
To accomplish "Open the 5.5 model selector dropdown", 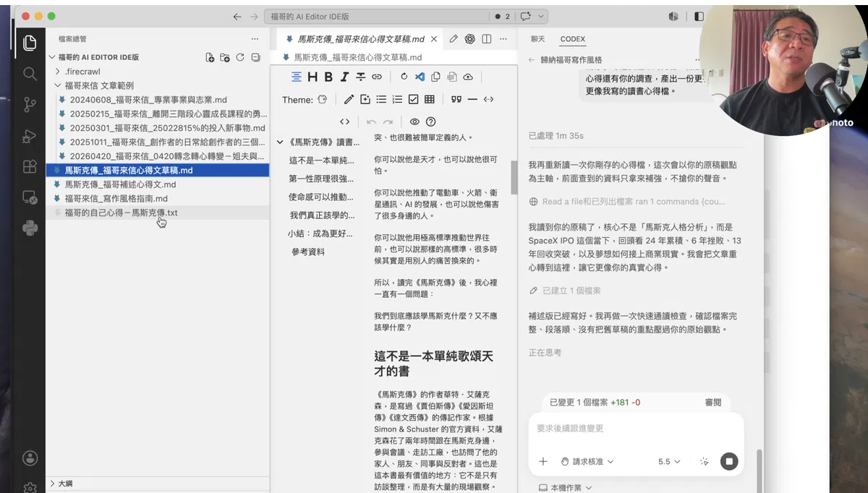I will coord(669,461).
